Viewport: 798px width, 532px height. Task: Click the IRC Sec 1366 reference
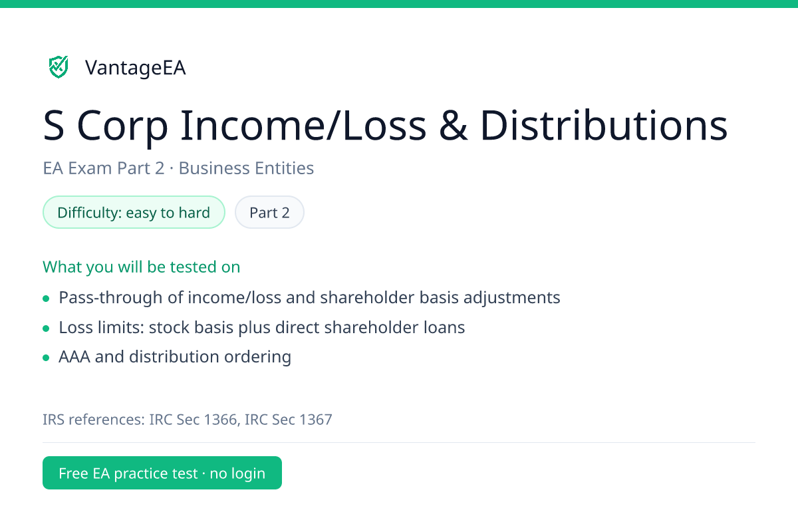pyautogui.click(x=194, y=420)
